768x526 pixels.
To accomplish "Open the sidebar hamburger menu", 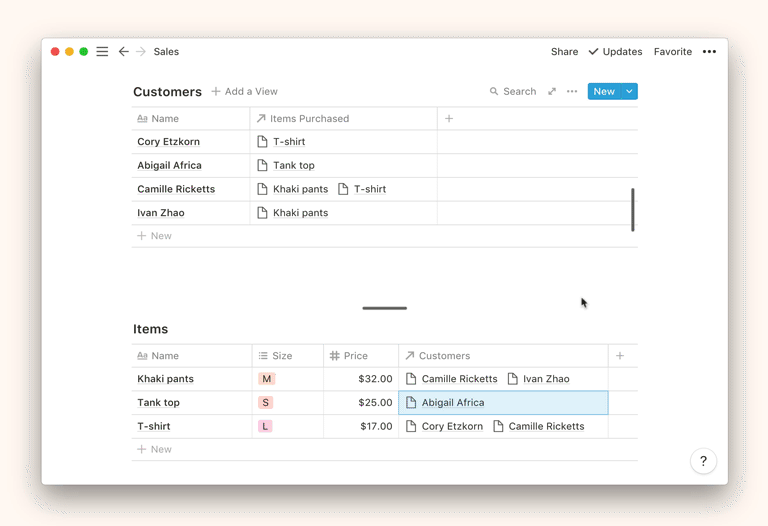I will [x=102, y=52].
